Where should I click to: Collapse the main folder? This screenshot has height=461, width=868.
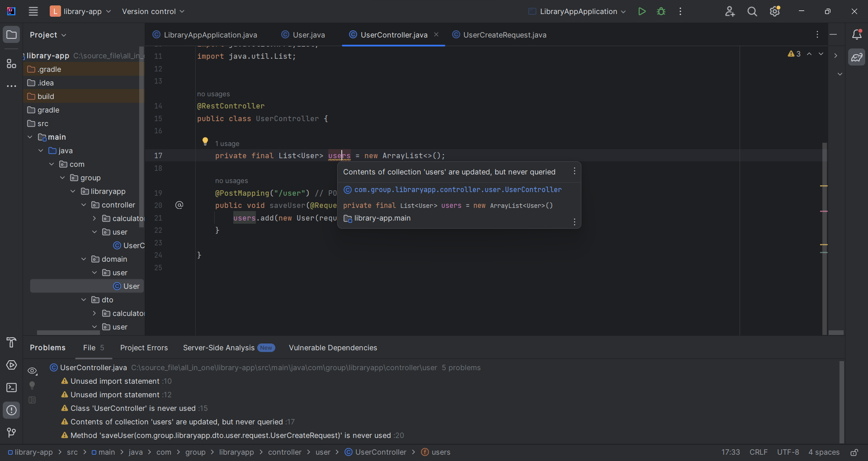(x=30, y=137)
